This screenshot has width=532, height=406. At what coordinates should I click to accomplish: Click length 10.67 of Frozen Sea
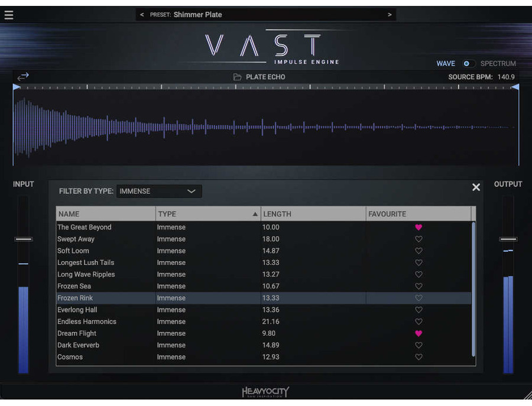pyautogui.click(x=271, y=286)
